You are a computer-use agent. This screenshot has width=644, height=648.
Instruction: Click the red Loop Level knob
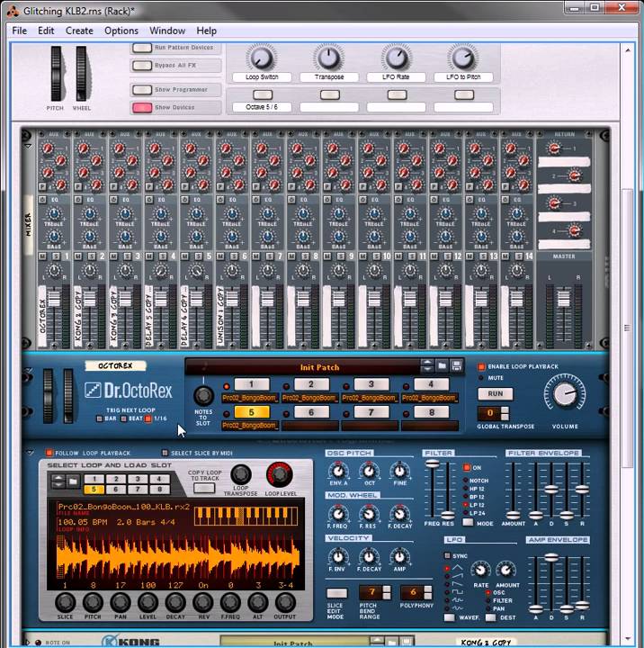280,474
